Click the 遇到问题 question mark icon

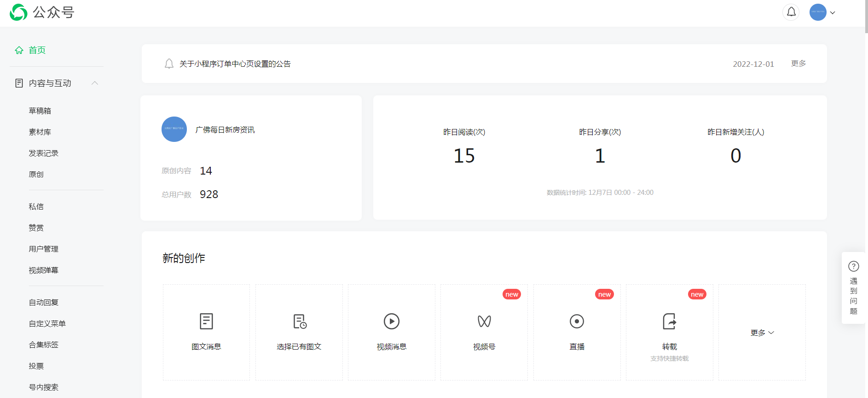pyautogui.click(x=854, y=266)
